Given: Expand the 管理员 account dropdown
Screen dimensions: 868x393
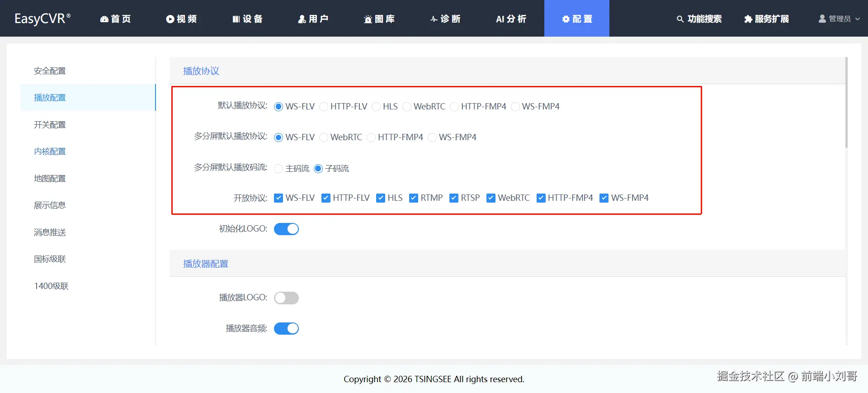Looking at the screenshot, I should tap(839, 19).
